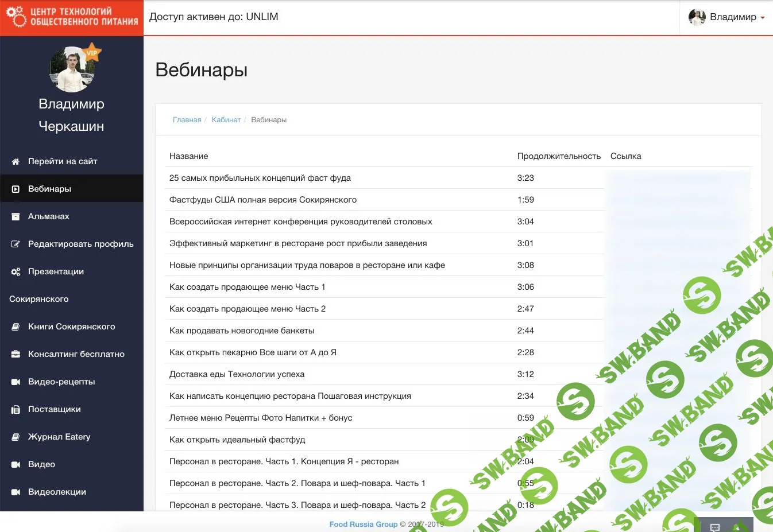The width and height of the screenshot is (773, 532).
Task: Open Видеолекции sidebar section
Action: [x=57, y=492]
